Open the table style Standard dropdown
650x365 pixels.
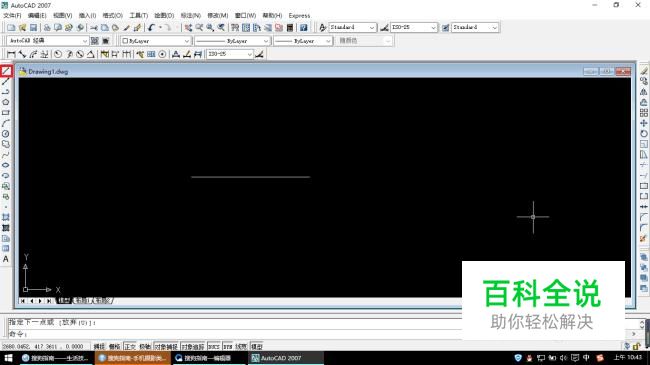pyautogui.click(x=475, y=27)
